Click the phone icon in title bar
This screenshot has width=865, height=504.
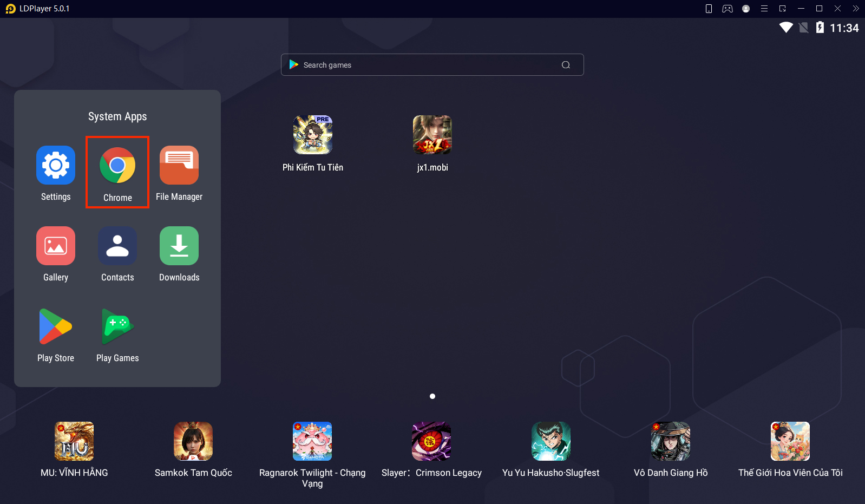tap(709, 9)
